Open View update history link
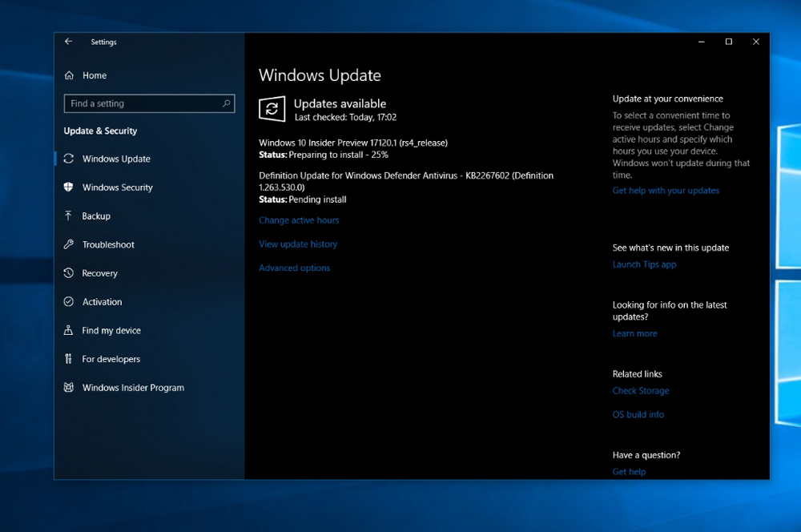Image resolution: width=801 pixels, height=532 pixels. 298,244
